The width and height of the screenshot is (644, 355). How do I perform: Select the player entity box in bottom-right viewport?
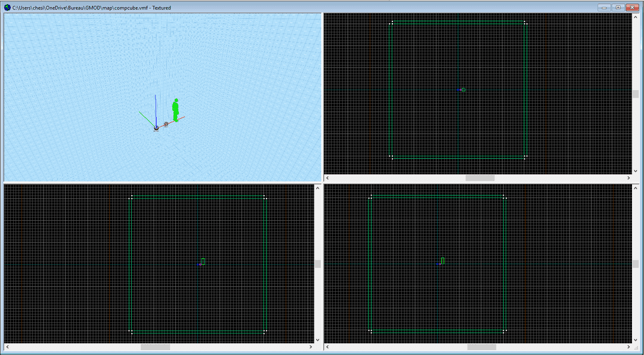(x=442, y=261)
